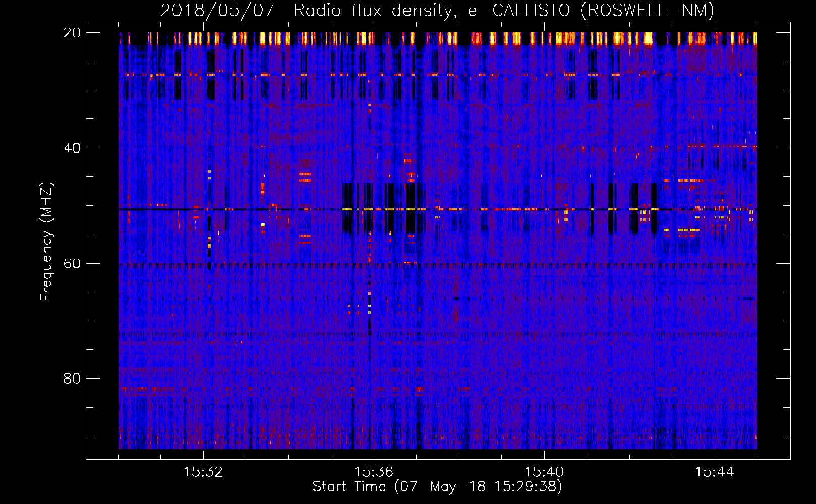Screen dimensions: 816x504
Task: Click the 15:40 time axis label
Action: click(544, 472)
